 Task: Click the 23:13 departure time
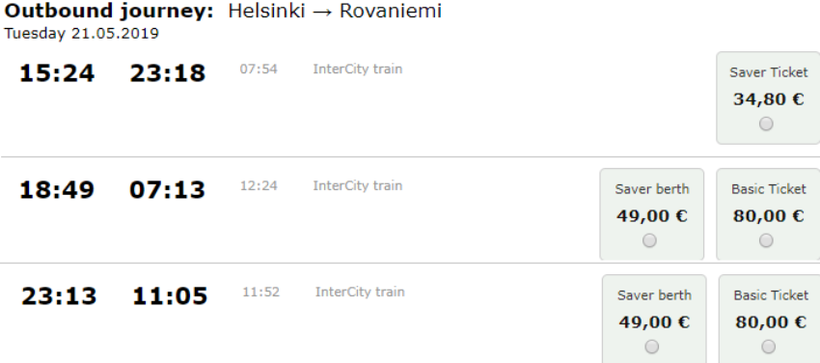coord(59,296)
